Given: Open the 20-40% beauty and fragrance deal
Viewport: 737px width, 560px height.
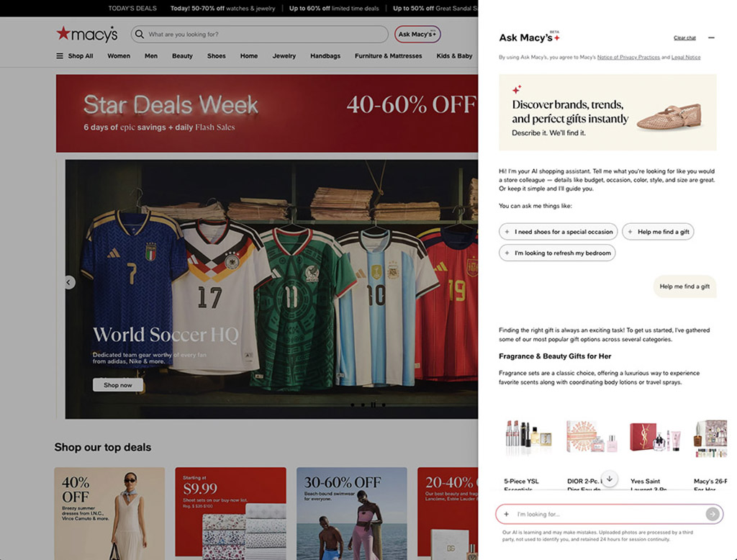Looking at the screenshot, I should coord(448,513).
